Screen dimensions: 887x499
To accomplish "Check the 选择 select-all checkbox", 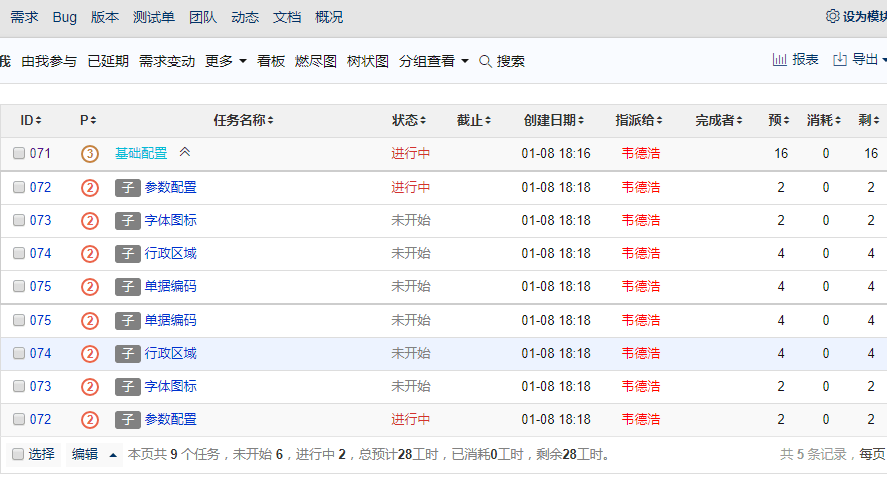I will [18, 454].
